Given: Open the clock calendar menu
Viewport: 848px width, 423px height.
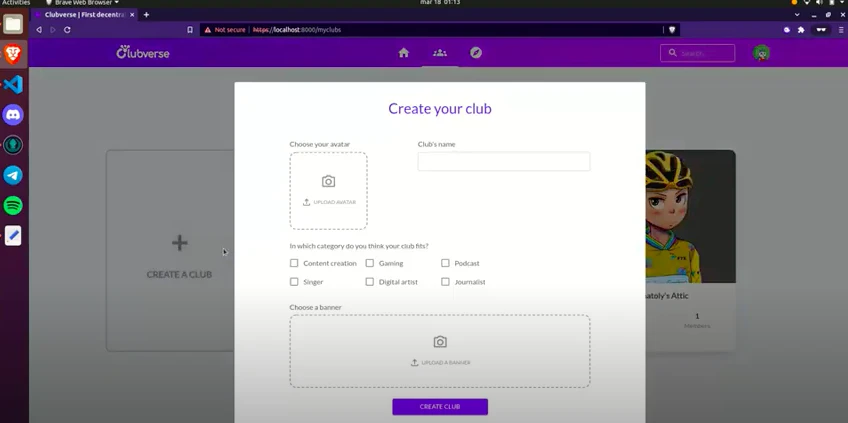Looking at the screenshot, I should coord(440,3).
